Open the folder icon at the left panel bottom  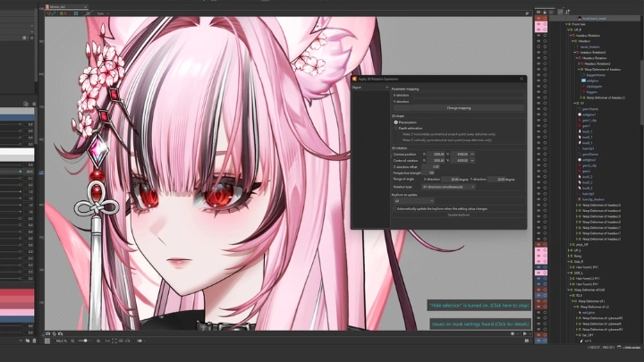[28, 341]
